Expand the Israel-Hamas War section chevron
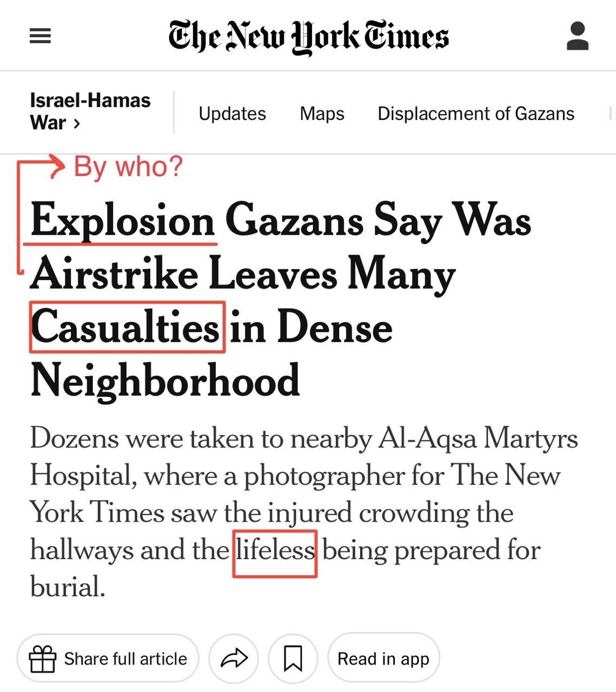The image size is (616, 692). (77, 124)
